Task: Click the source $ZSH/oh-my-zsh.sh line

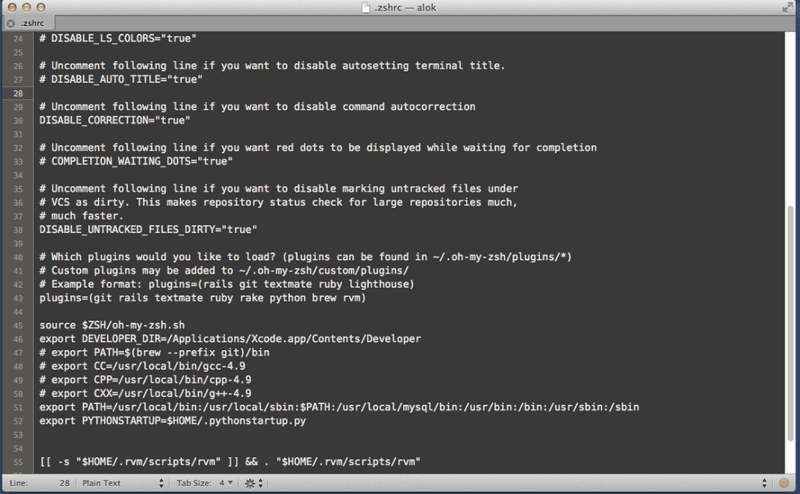Action: point(111,326)
